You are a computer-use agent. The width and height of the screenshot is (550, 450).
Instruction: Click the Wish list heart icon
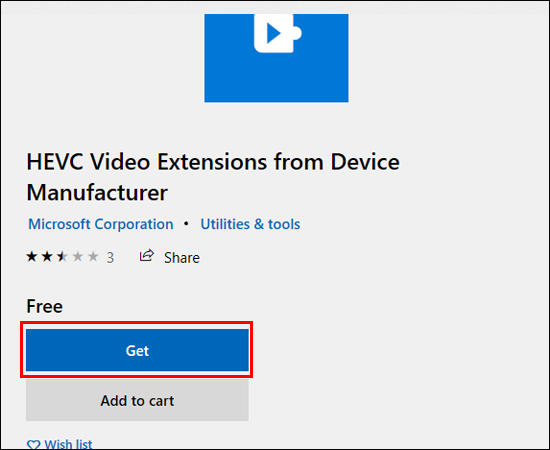coord(34,445)
